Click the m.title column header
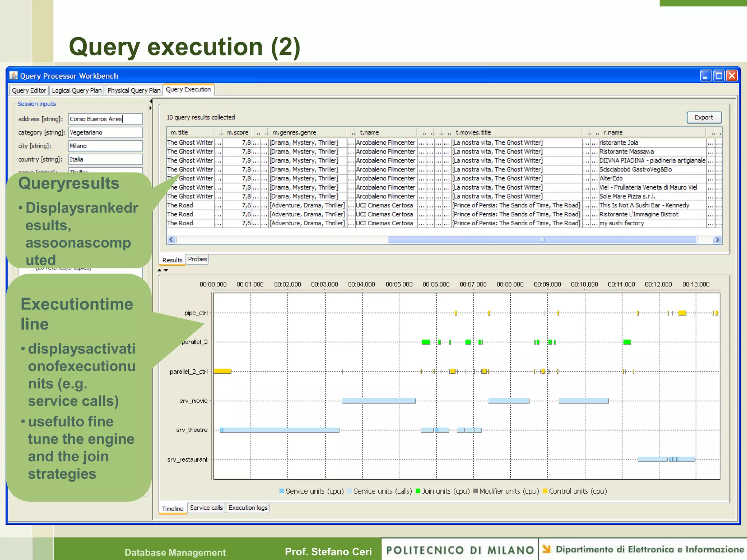747x560 pixels. [x=190, y=132]
